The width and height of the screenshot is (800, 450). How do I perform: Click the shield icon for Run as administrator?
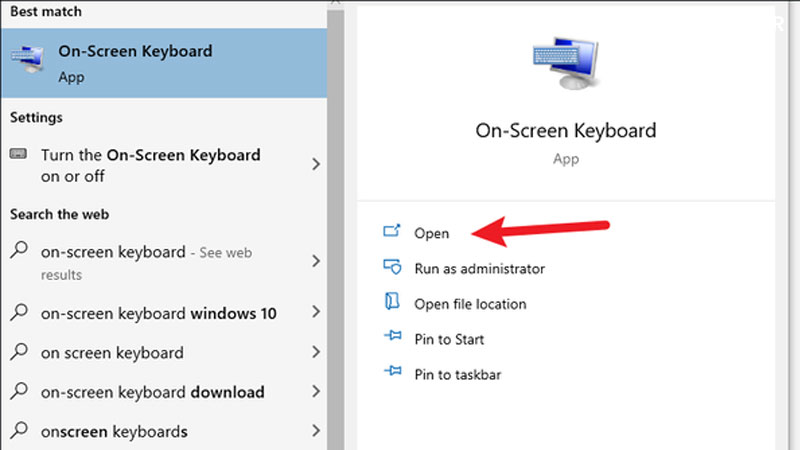(392, 268)
